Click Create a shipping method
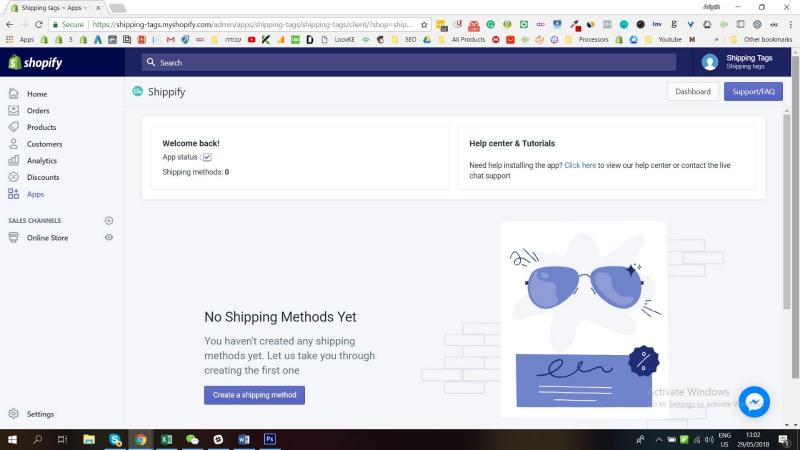The image size is (800, 450). point(254,395)
